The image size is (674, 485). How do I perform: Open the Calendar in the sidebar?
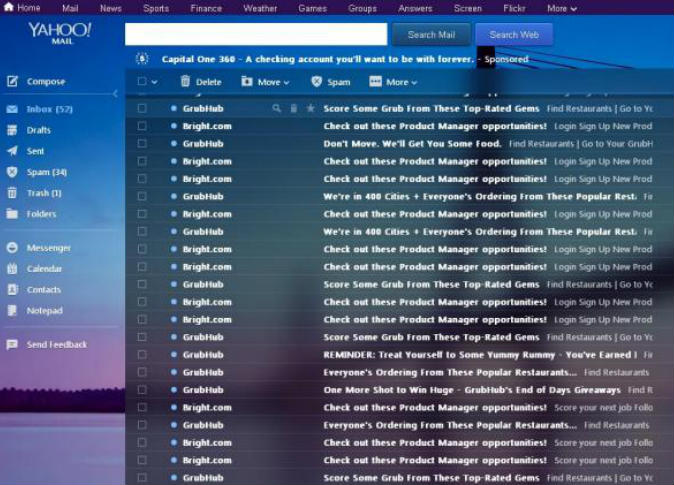(44, 269)
